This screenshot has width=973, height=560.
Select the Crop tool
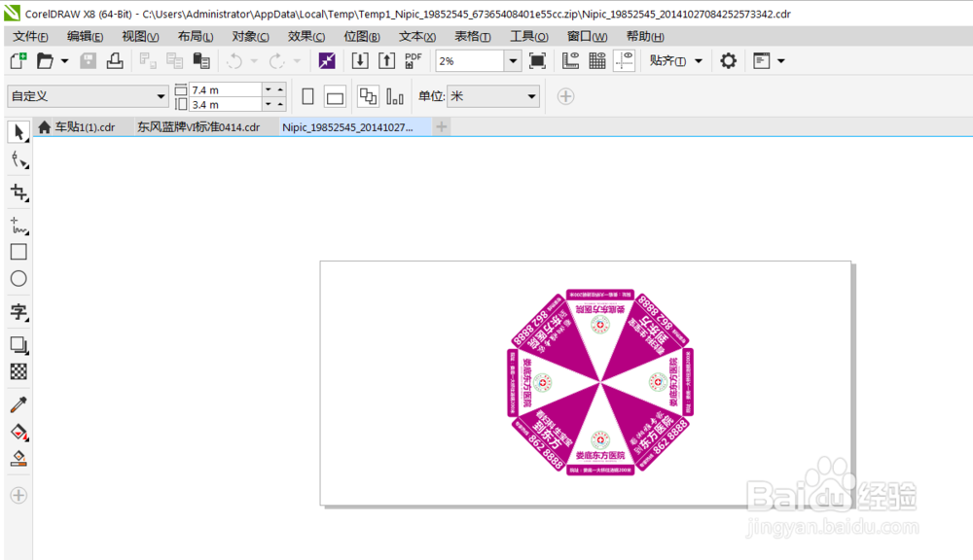(x=18, y=192)
